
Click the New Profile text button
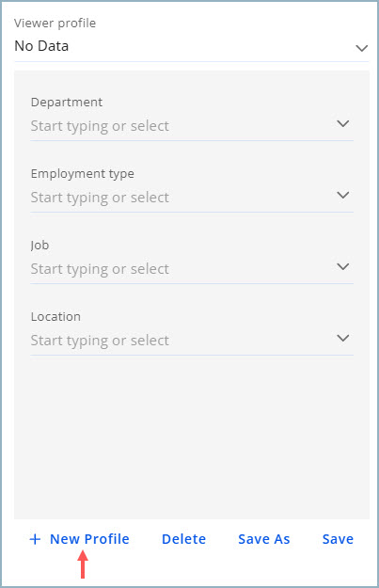89,539
